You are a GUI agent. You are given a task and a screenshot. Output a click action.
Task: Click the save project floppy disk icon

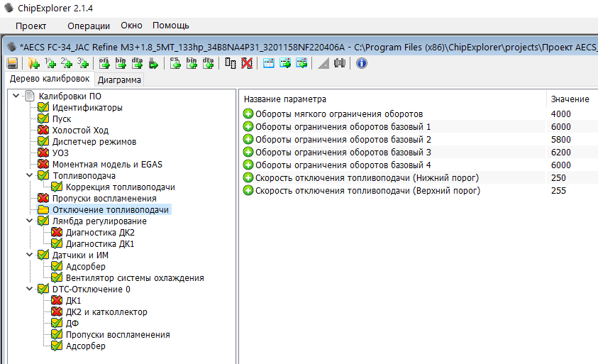(12, 63)
